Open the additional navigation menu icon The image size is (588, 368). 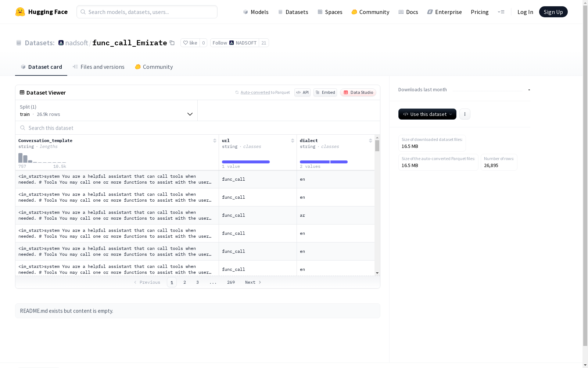pyautogui.click(x=501, y=12)
